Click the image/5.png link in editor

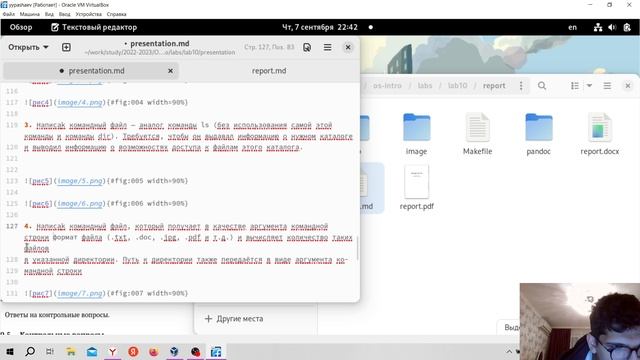pos(80,180)
